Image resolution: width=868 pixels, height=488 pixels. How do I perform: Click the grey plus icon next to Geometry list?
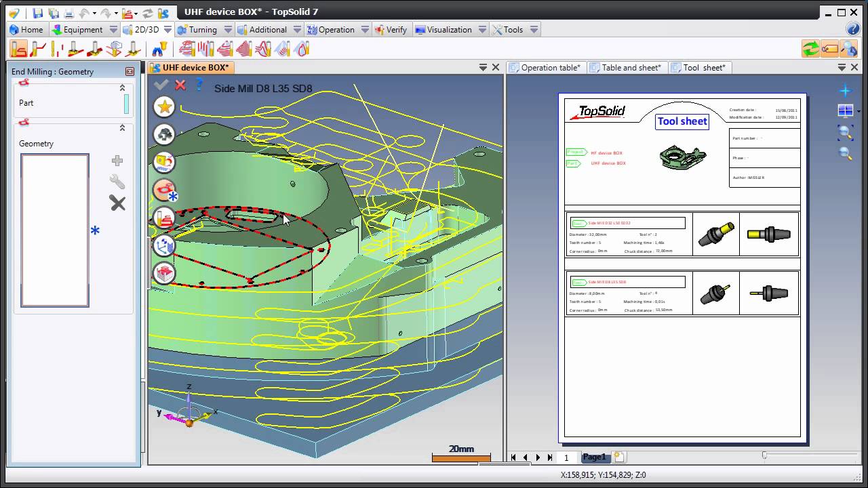[x=117, y=161]
